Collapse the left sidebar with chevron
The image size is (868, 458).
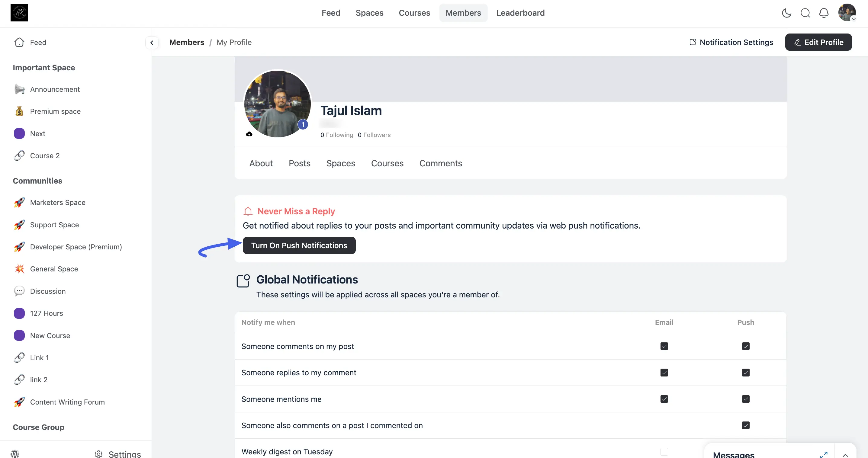[152, 43]
